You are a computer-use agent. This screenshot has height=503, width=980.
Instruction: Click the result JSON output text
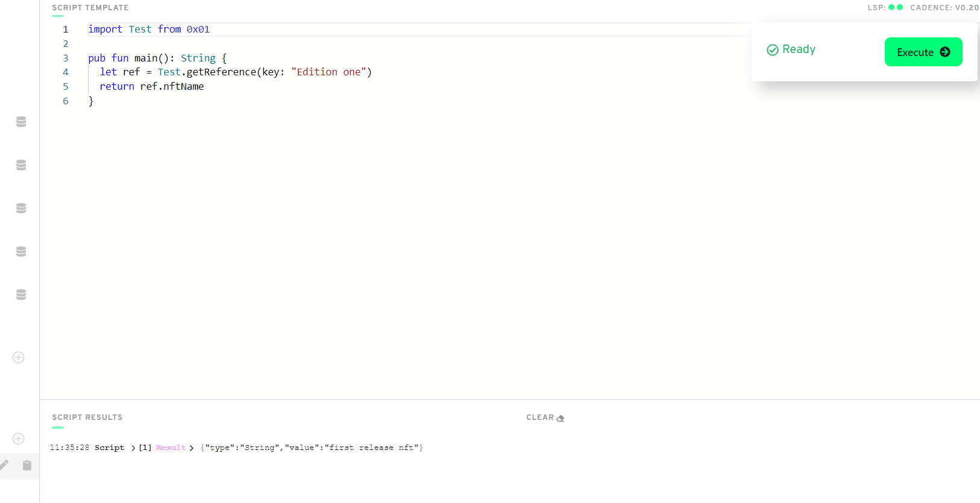(312, 448)
